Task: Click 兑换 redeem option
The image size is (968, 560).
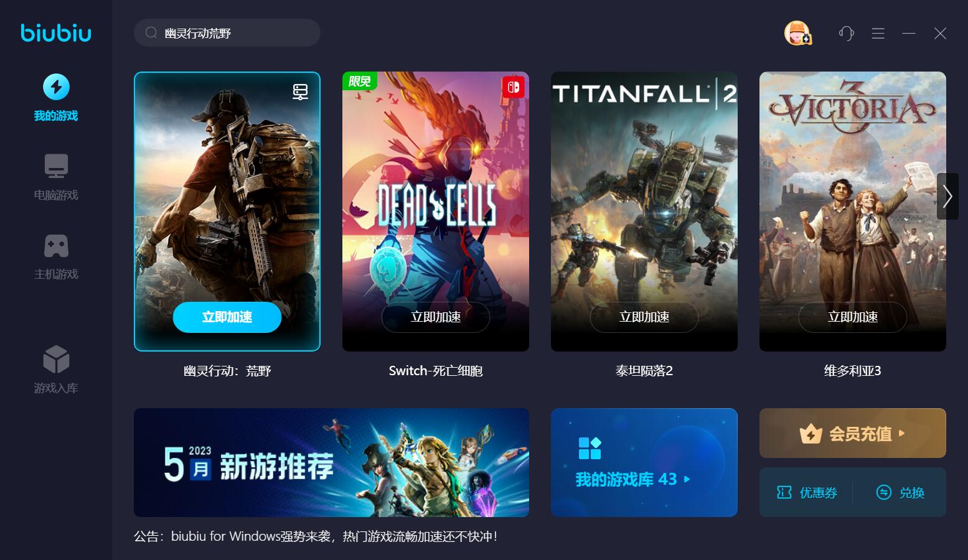Action: 900,493
